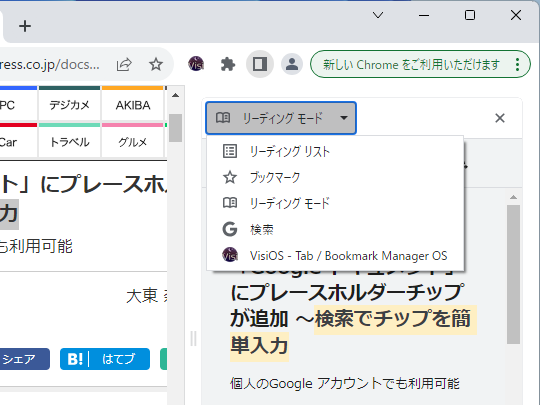
Task: Click the side panel resize handle
Action: (x=193, y=338)
